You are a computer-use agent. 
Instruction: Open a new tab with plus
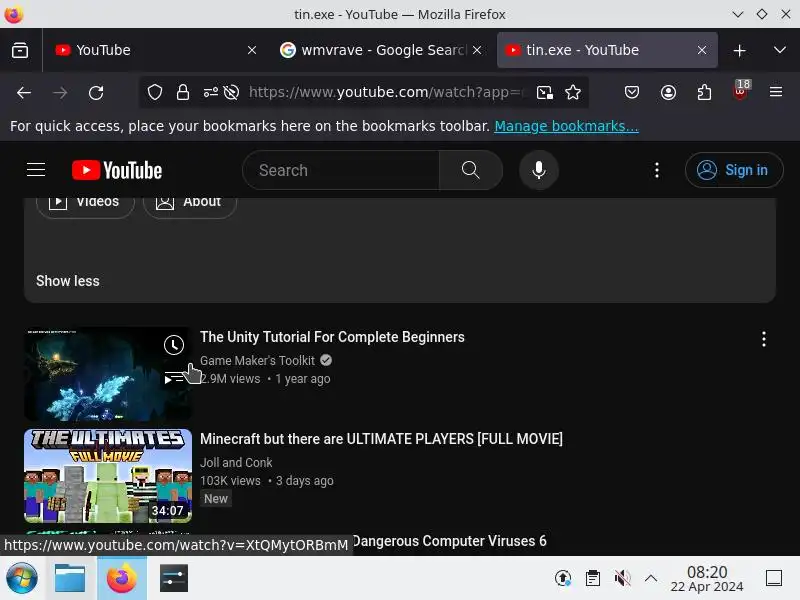click(739, 51)
